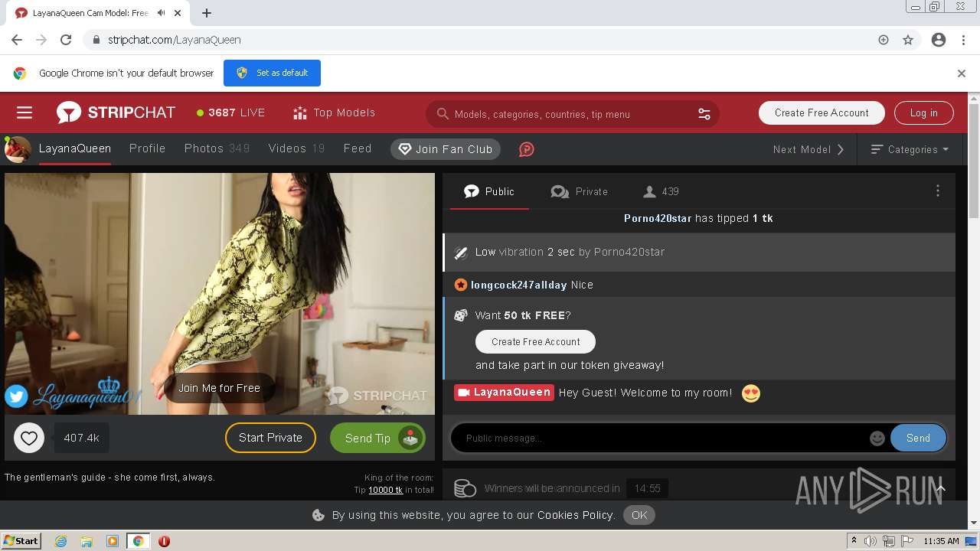The image size is (980, 551).
Task: Dismiss default browser notification bar
Action: (962, 73)
